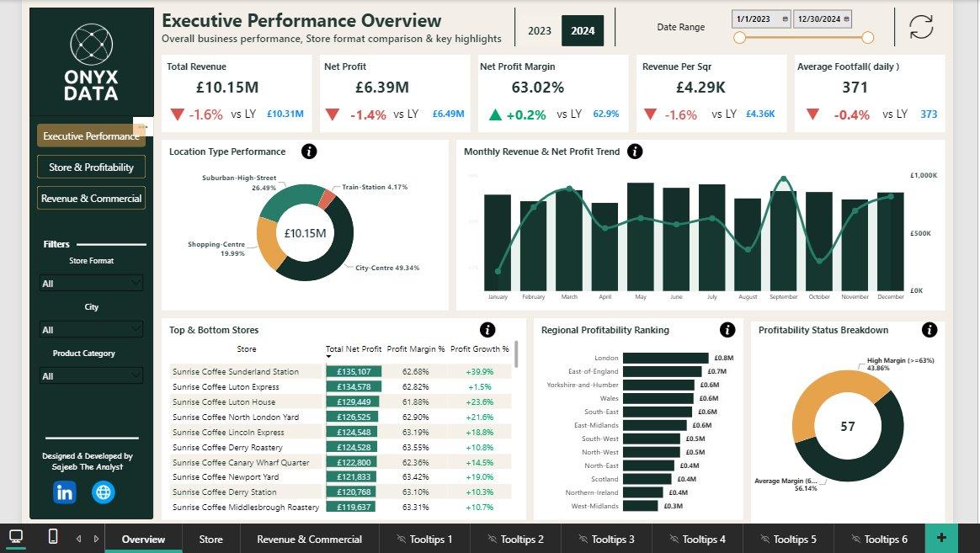Open the Revenue & Commercial bottom tab

point(309,540)
